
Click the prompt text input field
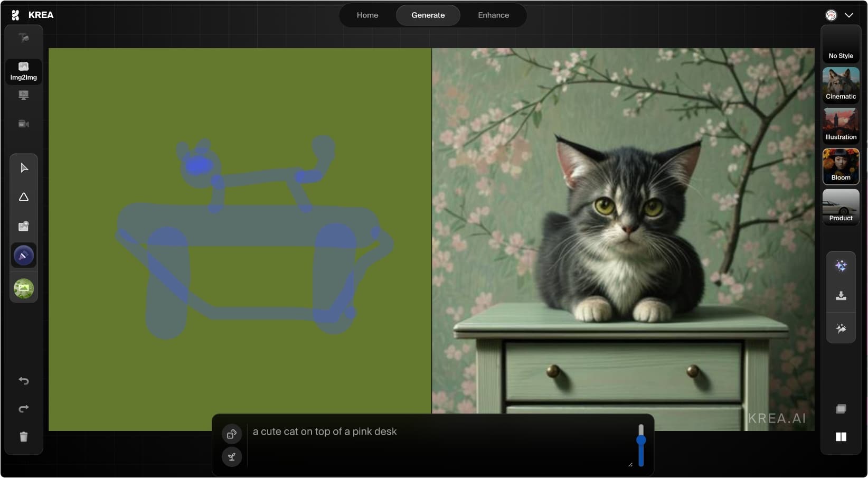[438, 444]
